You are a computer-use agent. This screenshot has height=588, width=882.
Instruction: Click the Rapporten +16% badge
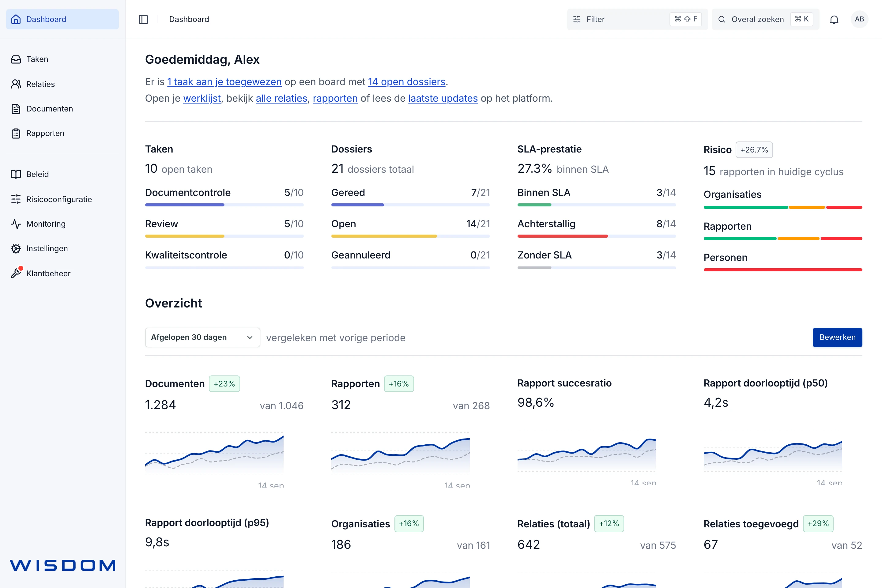tap(399, 384)
